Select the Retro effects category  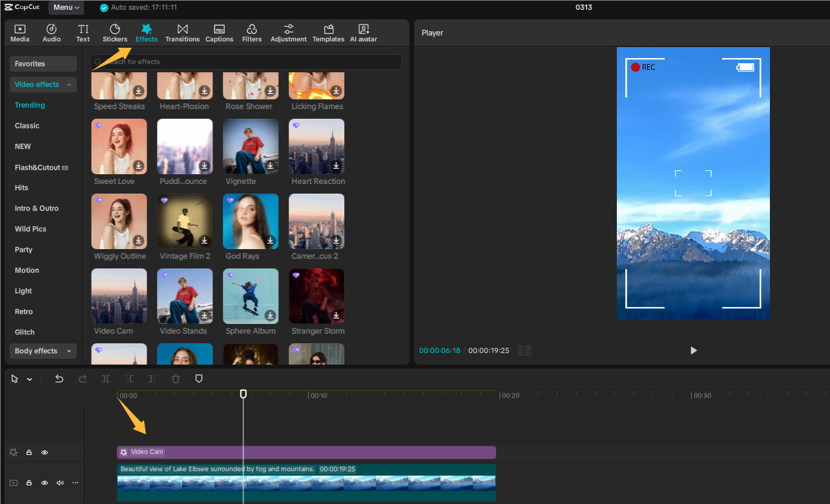(24, 312)
